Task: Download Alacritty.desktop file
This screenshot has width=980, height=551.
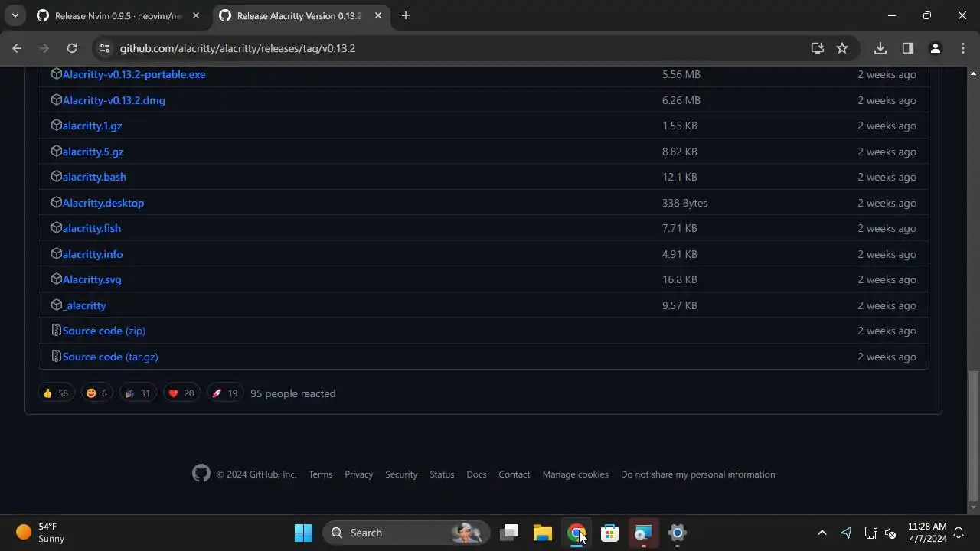Action: tap(103, 203)
